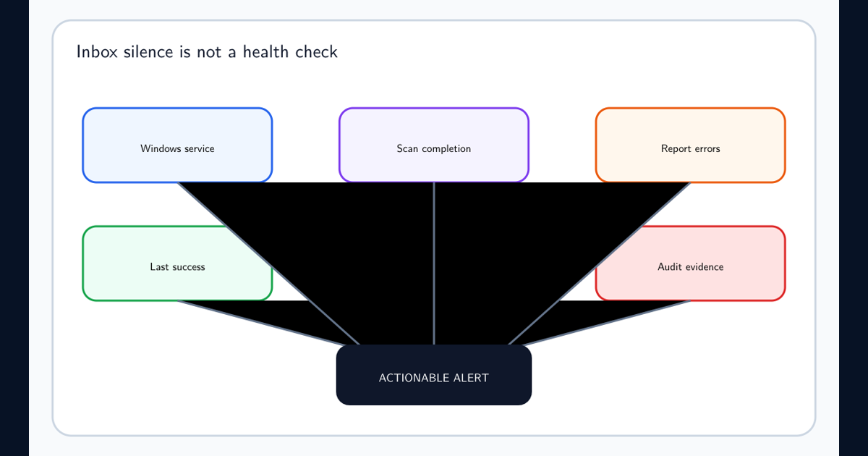
Task: Click the Report errors label text
Action: (691, 149)
